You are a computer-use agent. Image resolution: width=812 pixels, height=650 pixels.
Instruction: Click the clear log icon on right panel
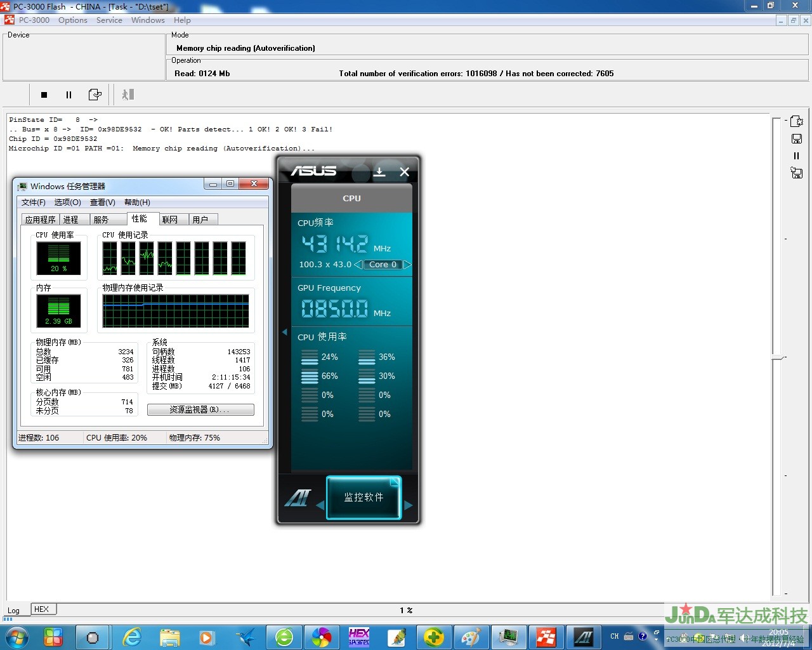pos(797,121)
